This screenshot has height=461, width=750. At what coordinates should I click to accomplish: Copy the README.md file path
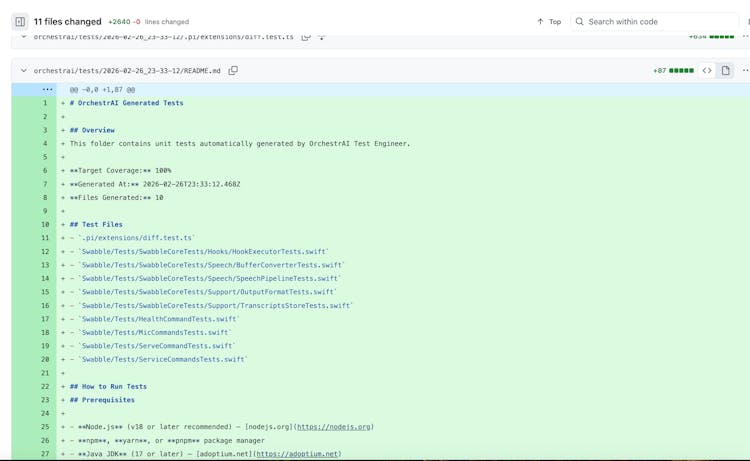[233, 71]
